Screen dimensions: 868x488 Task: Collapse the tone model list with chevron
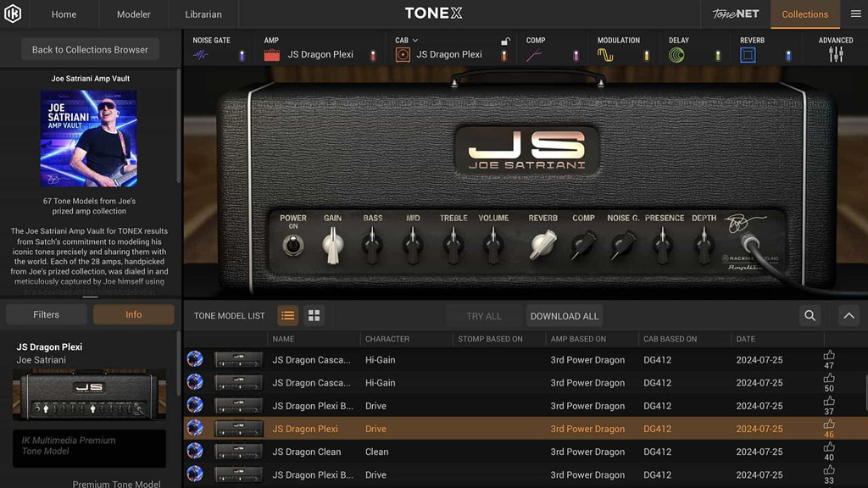tap(849, 315)
